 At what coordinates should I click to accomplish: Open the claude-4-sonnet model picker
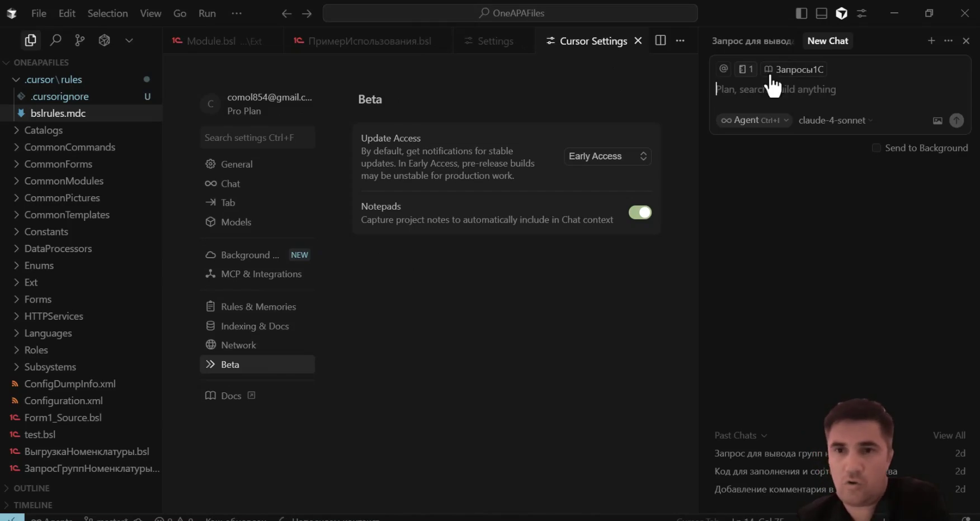(x=835, y=120)
